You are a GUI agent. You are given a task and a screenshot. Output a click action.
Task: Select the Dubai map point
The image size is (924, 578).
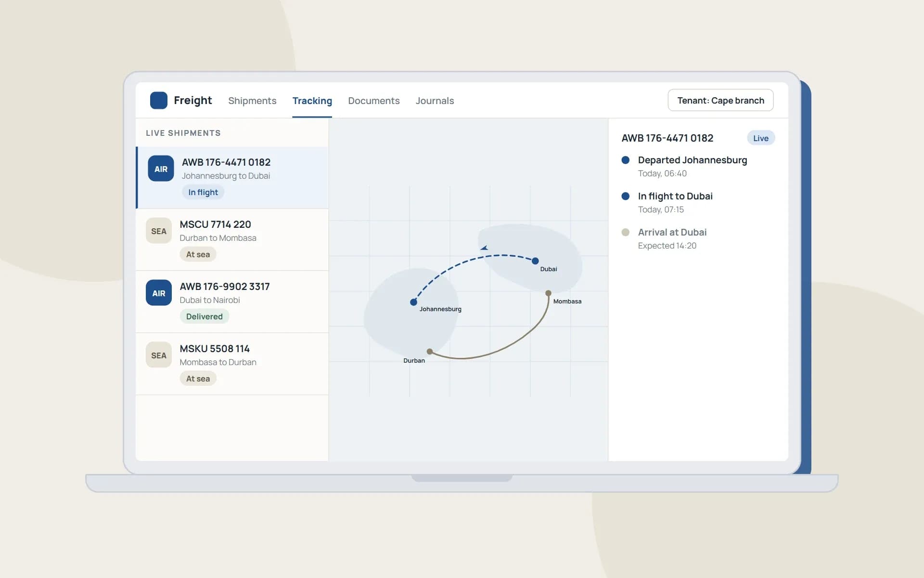coord(535,261)
